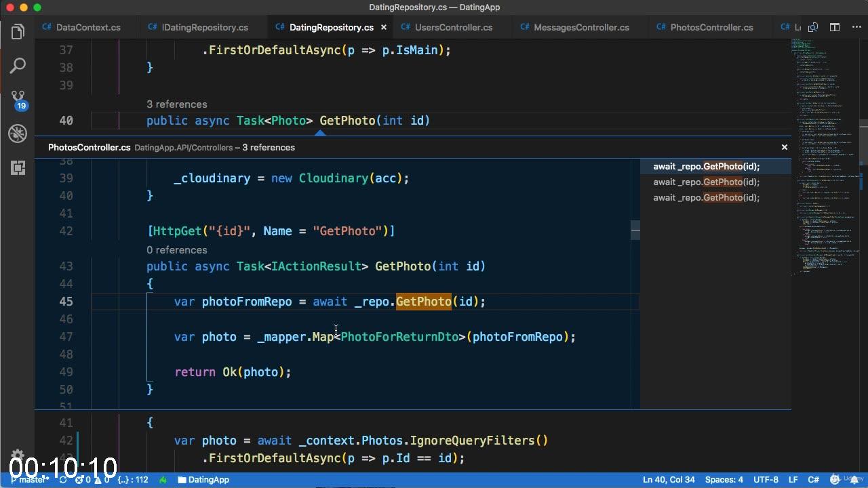The height and width of the screenshot is (488, 868).
Task: Click 'return Ok(photo);' on line 49
Action: tap(233, 372)
